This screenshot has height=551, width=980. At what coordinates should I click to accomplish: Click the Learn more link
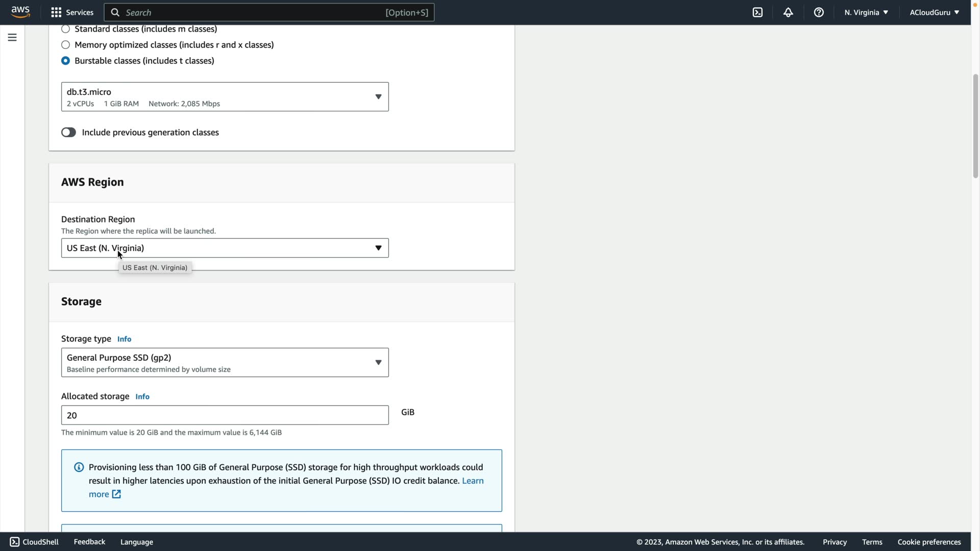tap(473, 481)
